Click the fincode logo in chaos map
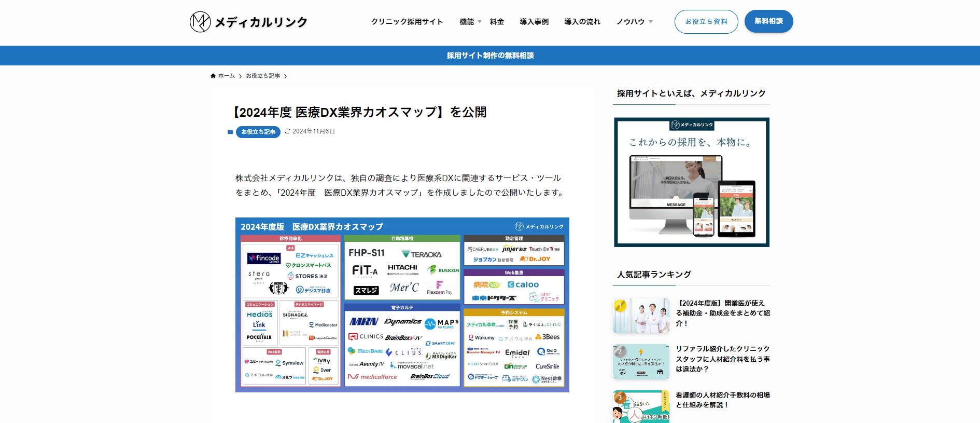This screenshot has width=980, height=423. point(264,258)
